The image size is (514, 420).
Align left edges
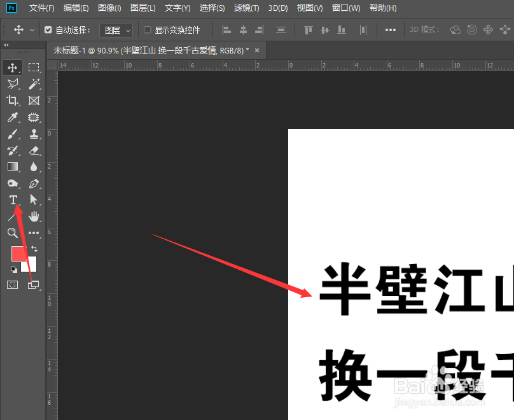pos(226,30)
